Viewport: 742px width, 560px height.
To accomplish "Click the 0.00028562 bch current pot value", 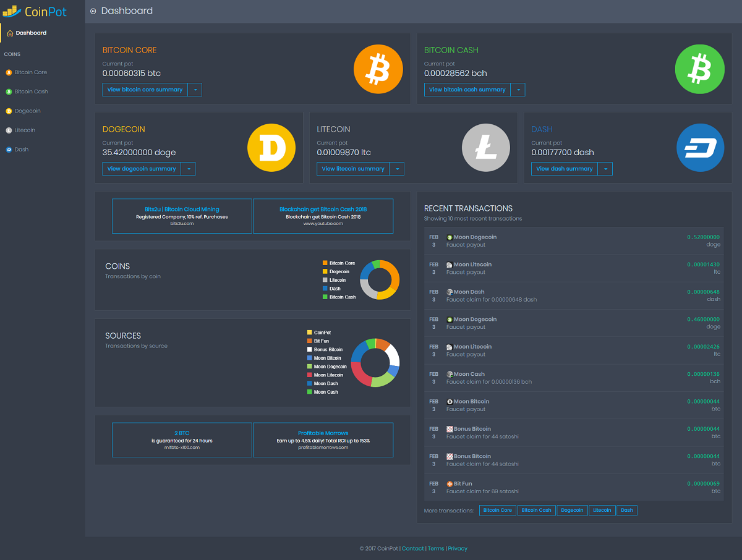I will tap(456, 74).
